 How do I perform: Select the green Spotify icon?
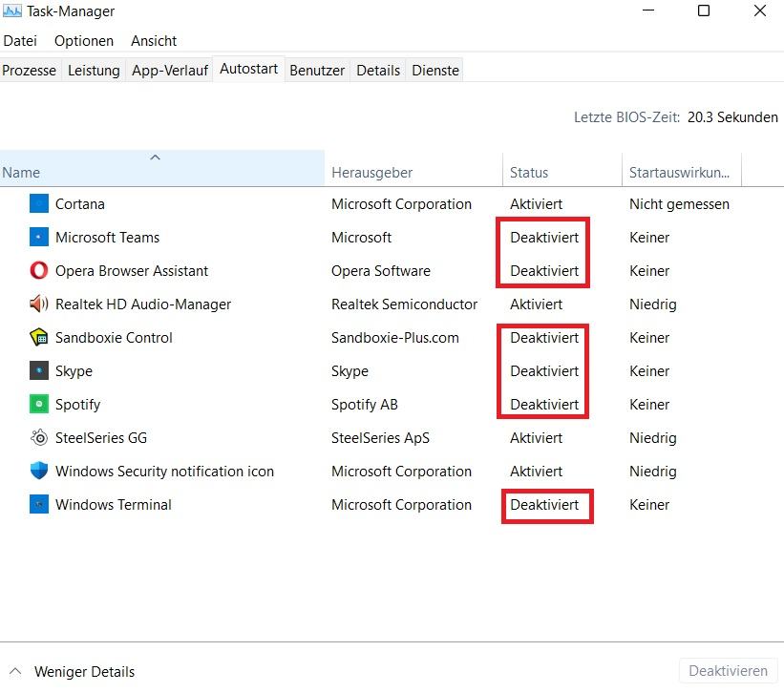point(39,404)
